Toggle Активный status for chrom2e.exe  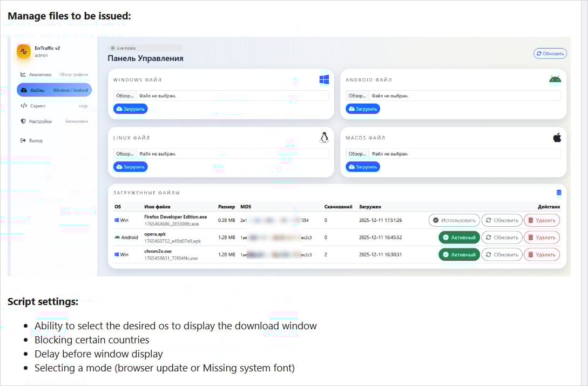[x=458, y=254]
